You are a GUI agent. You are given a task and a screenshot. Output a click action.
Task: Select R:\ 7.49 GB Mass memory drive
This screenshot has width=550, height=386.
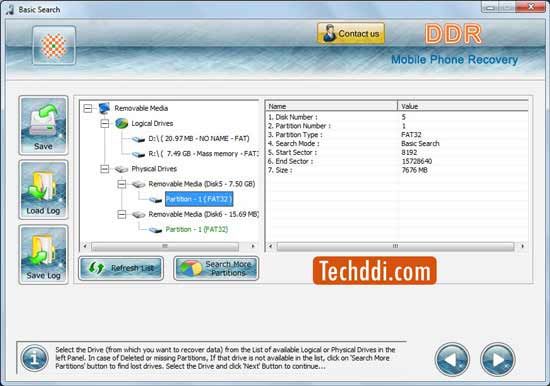[203, 154]
